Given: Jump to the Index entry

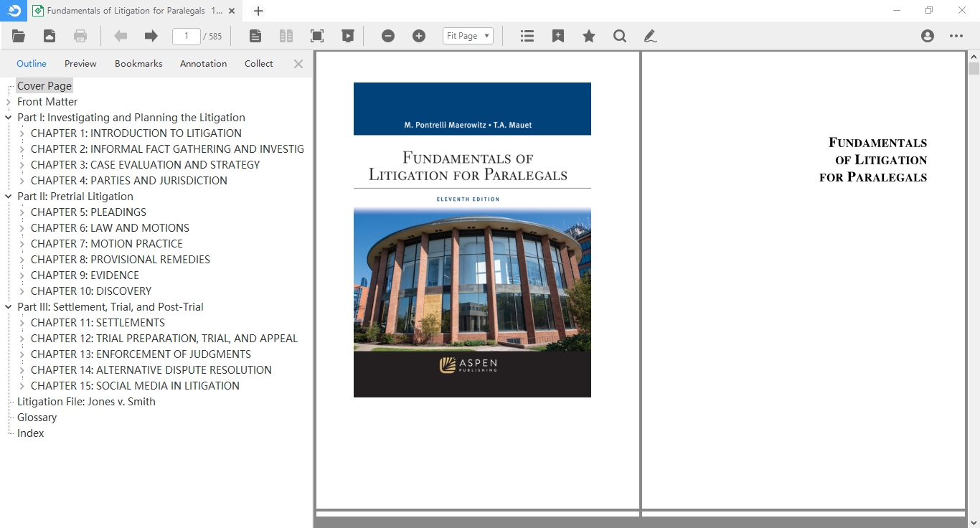Looking at the screenshot, I should [31, 433].
